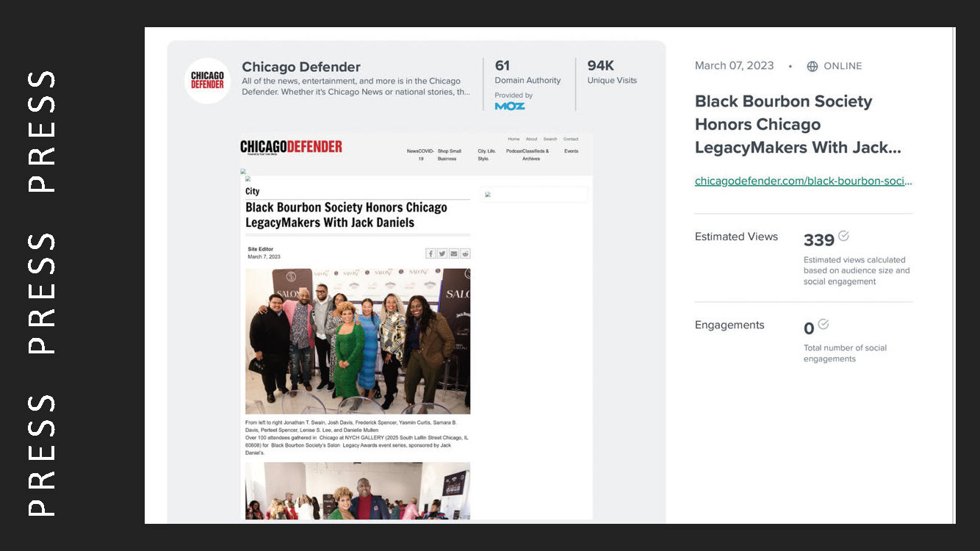Click the Site Editor author name

tap(260, 249)
